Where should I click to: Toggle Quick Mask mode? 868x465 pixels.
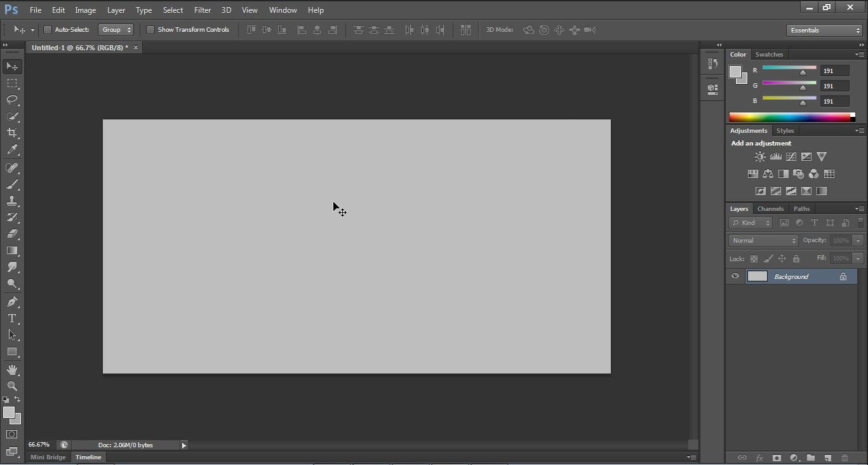point(12,435)
